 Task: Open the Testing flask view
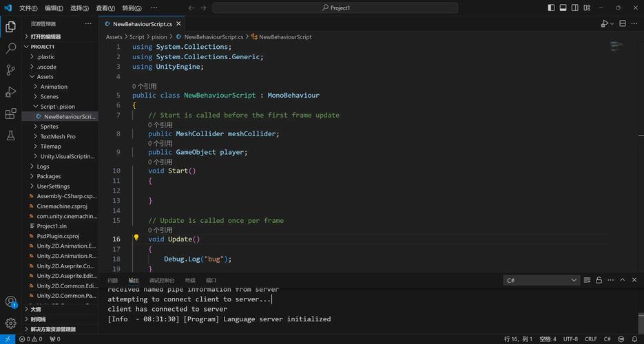[11, 136]
